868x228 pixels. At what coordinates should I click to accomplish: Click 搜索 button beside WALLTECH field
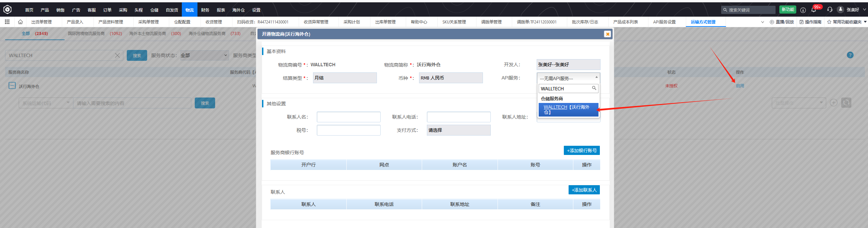(137, 55)
